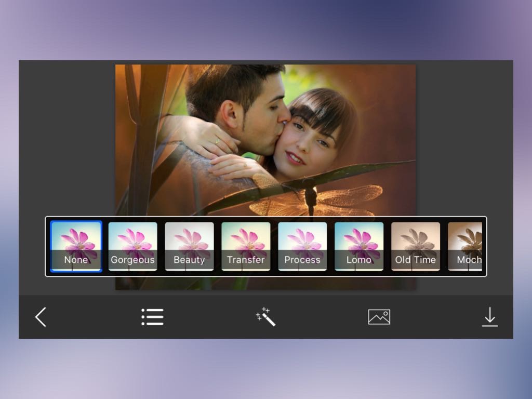Apply the Gorgeous filter
The width and height of the screenshot is (532, 399).
click(132, 246)
